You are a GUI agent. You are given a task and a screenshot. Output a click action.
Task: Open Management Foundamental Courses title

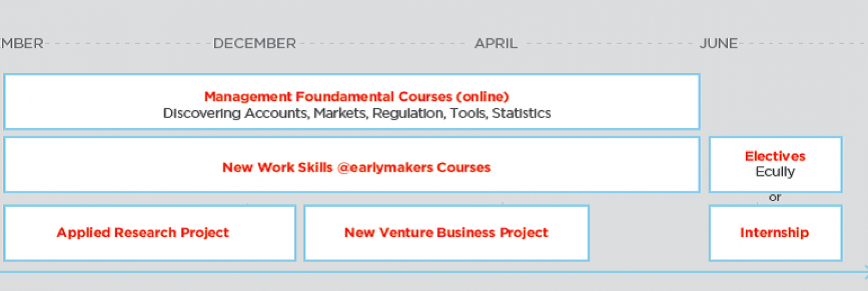(356, 97)
